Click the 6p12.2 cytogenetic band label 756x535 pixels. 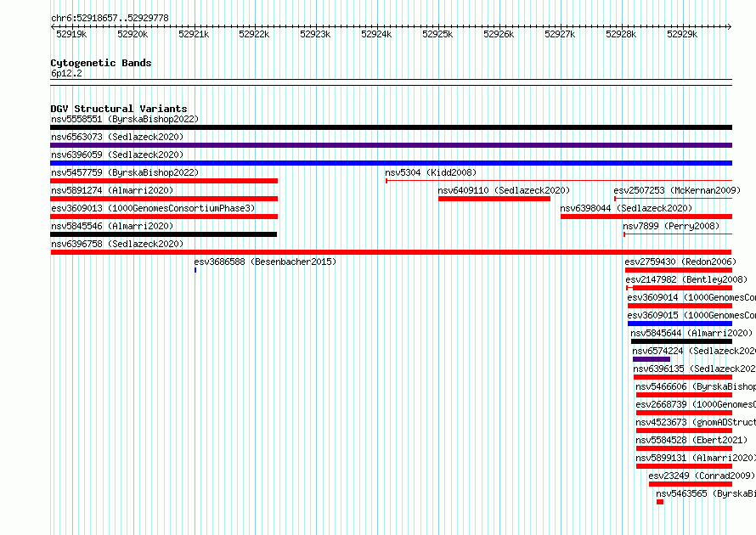(x=66, y=73)
